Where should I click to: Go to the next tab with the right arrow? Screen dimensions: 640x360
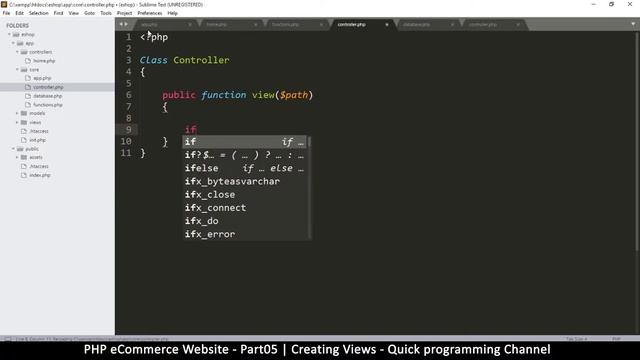click(126, 24)
